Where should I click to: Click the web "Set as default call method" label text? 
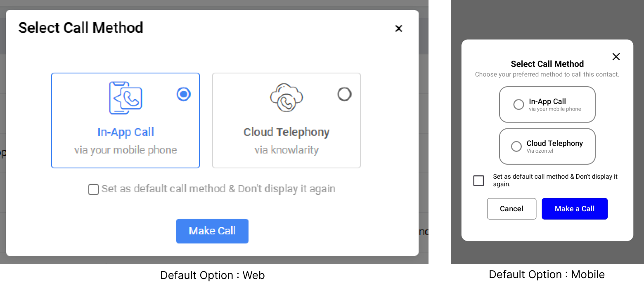(x=218, y=189)
